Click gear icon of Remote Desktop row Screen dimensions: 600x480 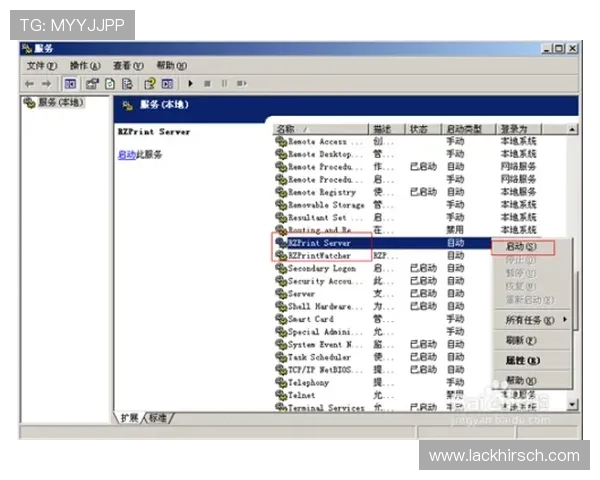point(281,154)
